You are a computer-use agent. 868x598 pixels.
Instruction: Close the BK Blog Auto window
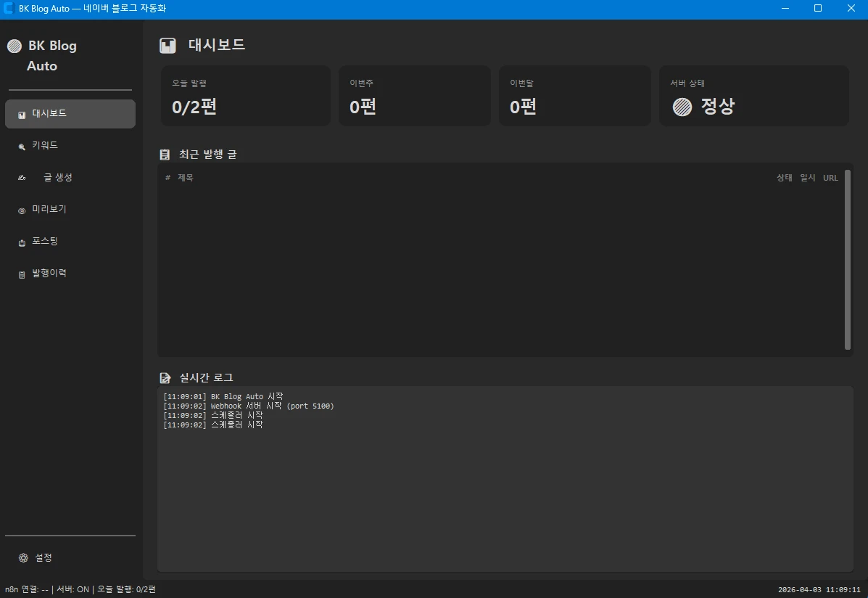click(851, 8)
